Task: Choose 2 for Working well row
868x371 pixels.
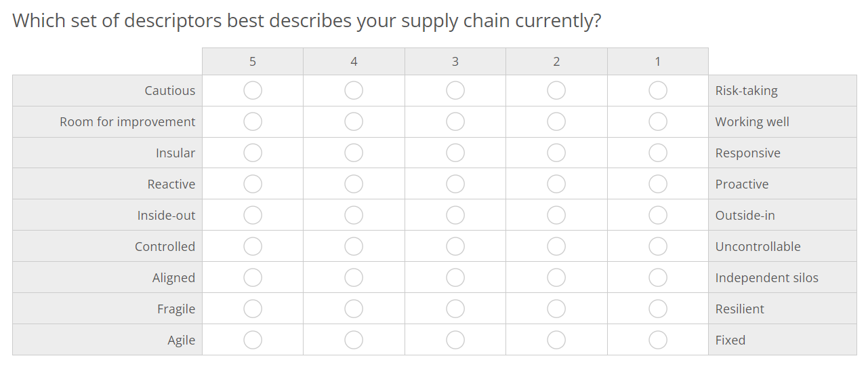Action: click(556, 121)
